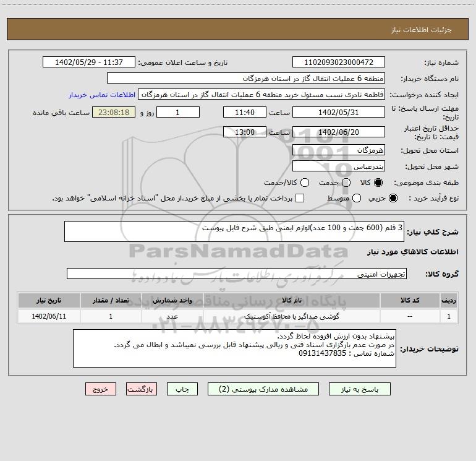Click the remaining time field 23:08:18

[x=114, y=112]
